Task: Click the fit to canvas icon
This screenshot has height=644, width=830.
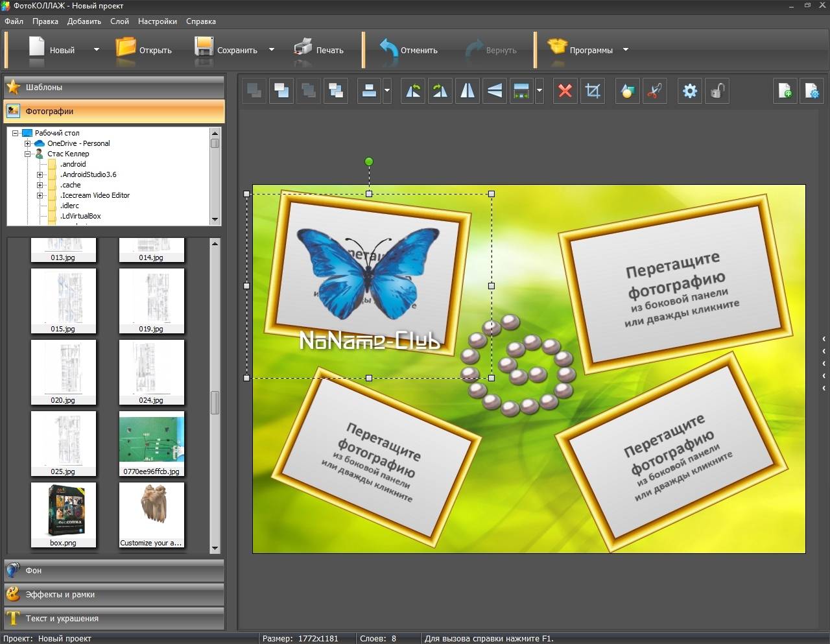Action: 521,91
